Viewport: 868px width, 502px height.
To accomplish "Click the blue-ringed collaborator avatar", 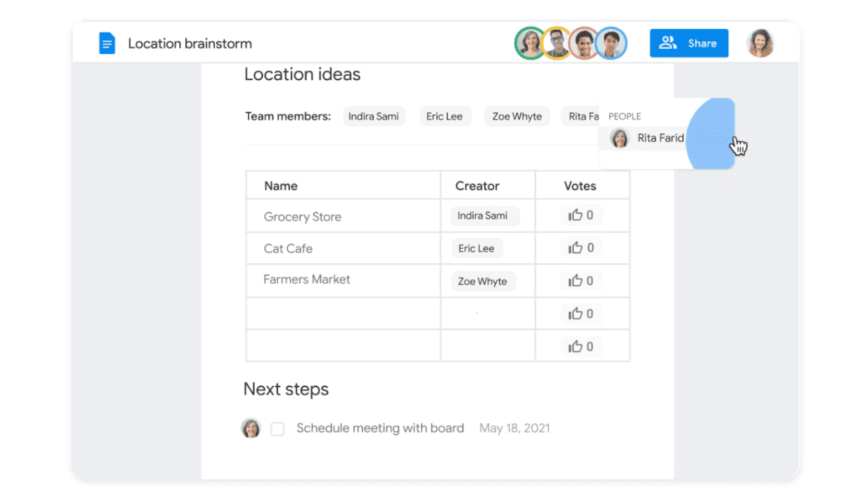I will coord(611,43).
